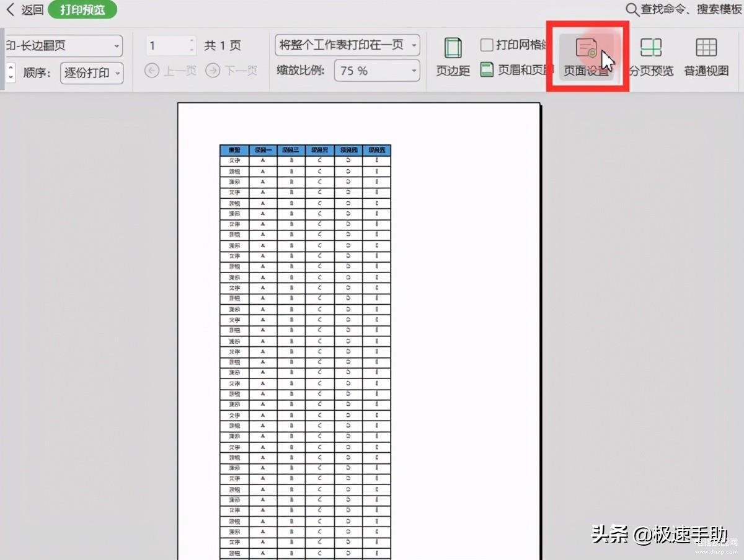Image resolution: width=744 pixels, height=560 pixels.
Task: Open the 长边翻页 duplex dropdown
Action: pyautogui.click(x=63, y=46)
